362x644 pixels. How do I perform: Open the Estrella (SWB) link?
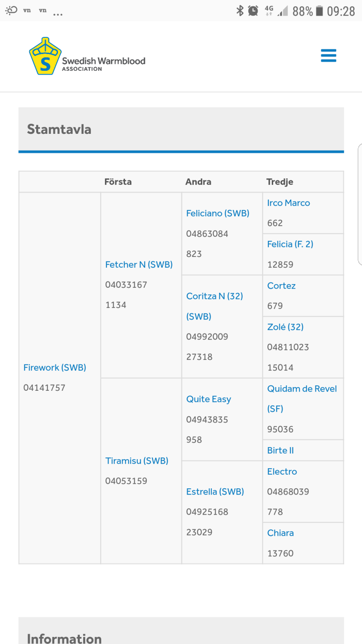(x=215, y=491)
